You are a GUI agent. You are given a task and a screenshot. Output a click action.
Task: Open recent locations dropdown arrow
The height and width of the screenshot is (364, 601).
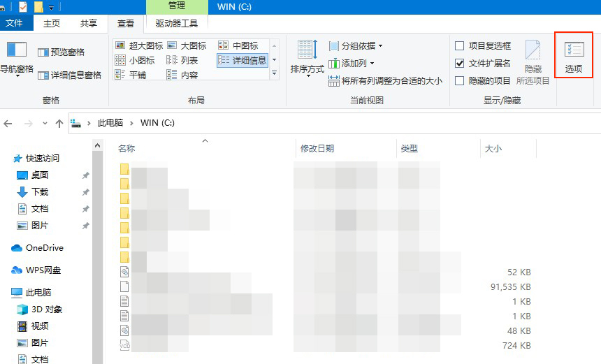(x=45, y=124)
